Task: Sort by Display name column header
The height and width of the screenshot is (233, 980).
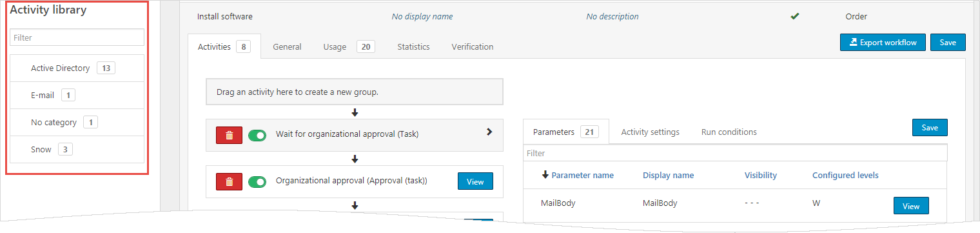Action: pos(668,175)
